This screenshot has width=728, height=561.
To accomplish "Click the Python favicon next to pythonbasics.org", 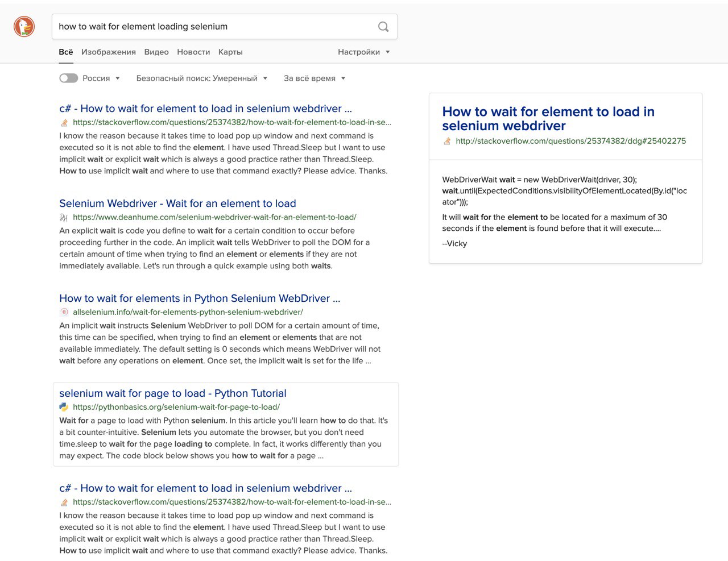I will coord(64,407).
